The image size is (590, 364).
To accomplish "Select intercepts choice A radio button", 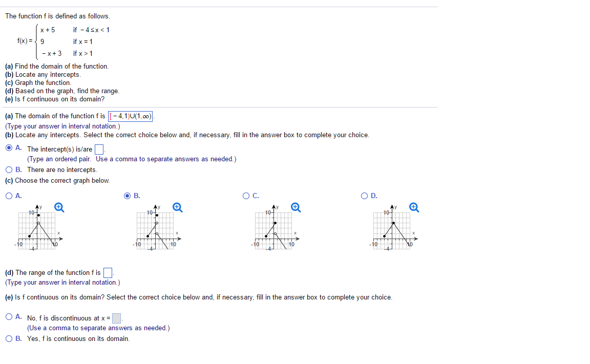I will point(9,148).
